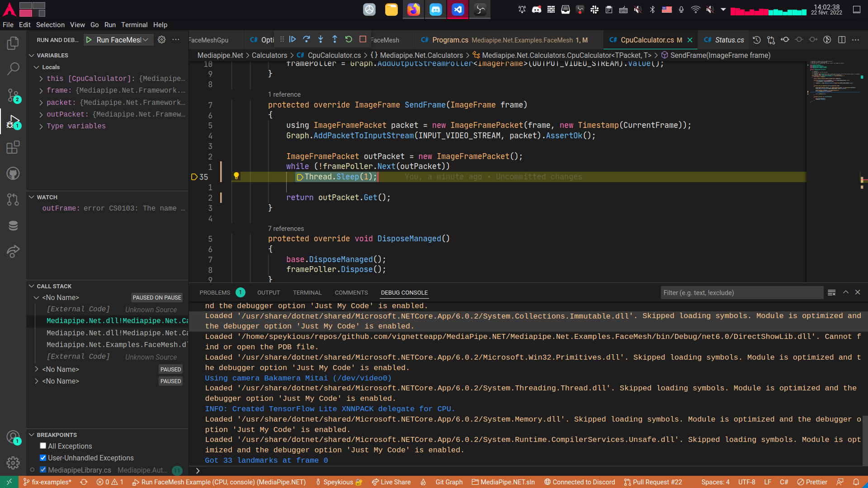Click the debug Continue button
This screenshot has width=868, height=488.
click(x=292, y=39)
